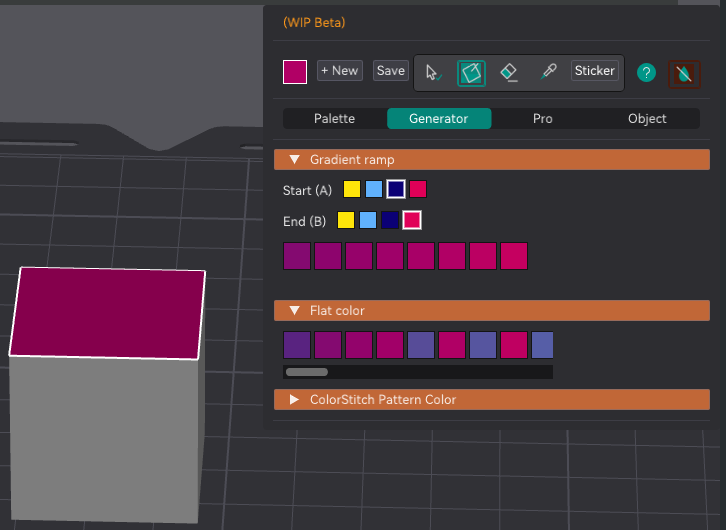The height and width of the screenshot is (530, 726).
Task: Click the Sticker button
Action: coord(595,71)
